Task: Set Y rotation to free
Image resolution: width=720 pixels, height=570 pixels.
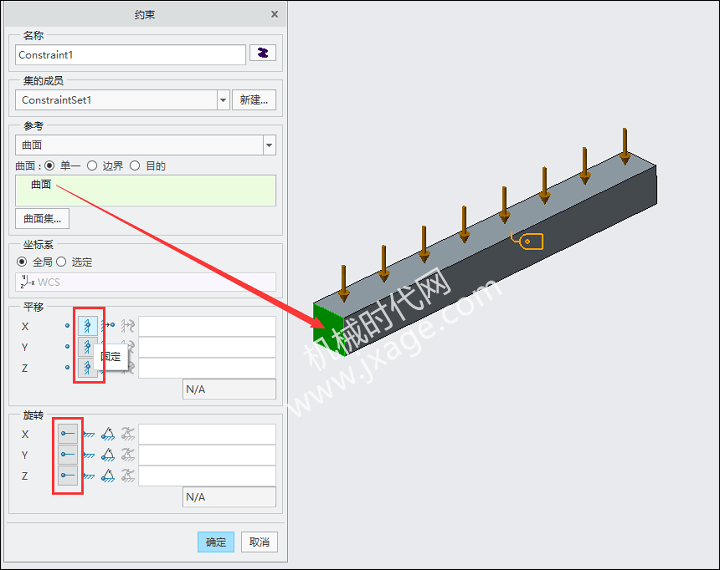Action: click(68, 454)
